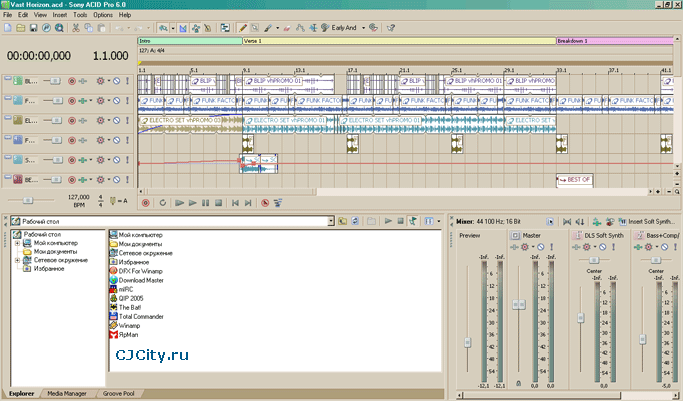This screenshot has height=401, width=683.
Task: Switch to the Groove Pool tab
Action: click(x=118, y=394)
